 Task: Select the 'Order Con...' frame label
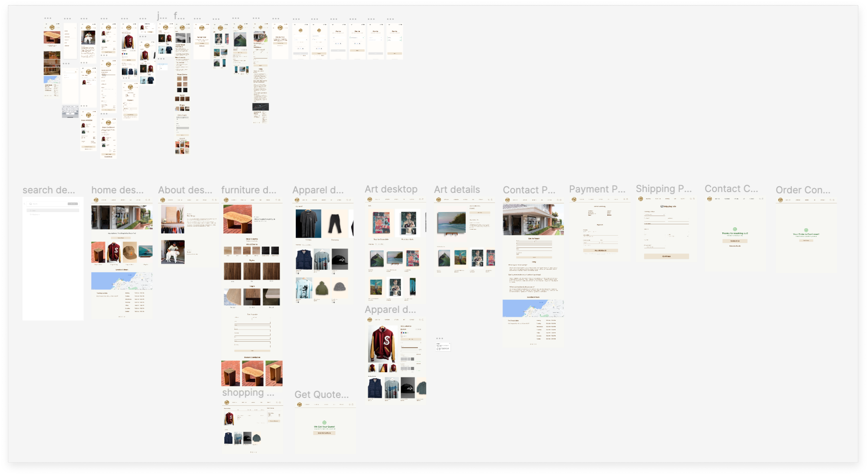[x=803, y=190]
